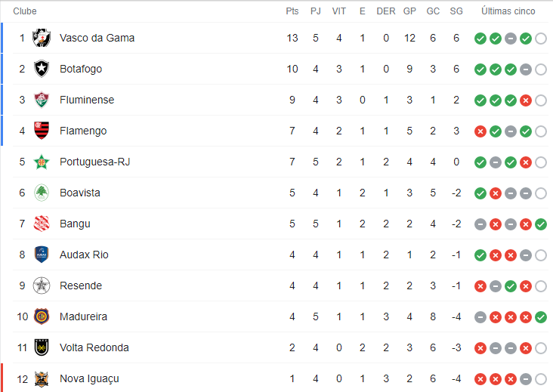Viewport: 553px width, 392px height.
Task: Click Bangu's latest green win indicator
Action: click(x=541, y=224)
